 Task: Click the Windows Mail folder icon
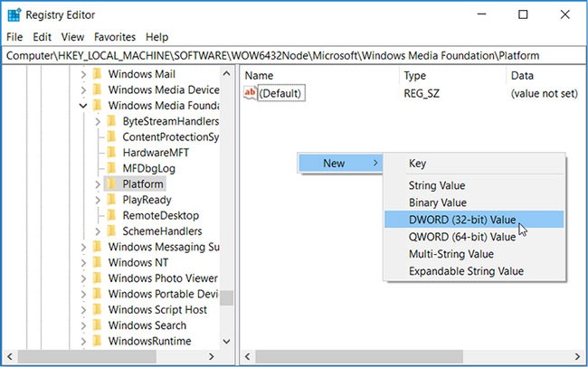click(97, 74)
